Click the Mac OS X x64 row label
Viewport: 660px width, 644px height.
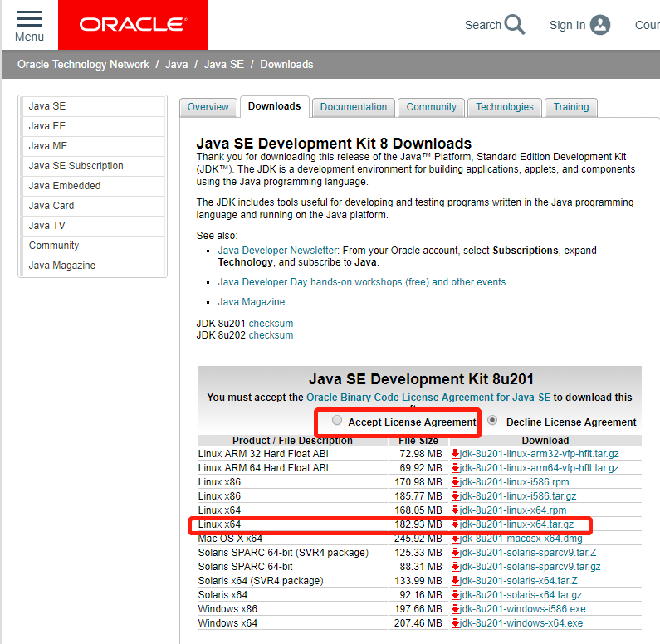[230, 539]
